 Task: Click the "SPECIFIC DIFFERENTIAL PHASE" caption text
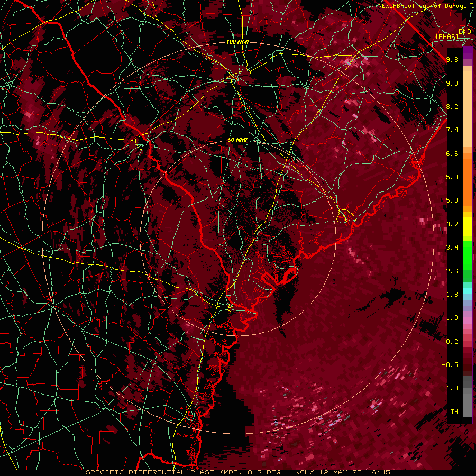tap(150, 472)
